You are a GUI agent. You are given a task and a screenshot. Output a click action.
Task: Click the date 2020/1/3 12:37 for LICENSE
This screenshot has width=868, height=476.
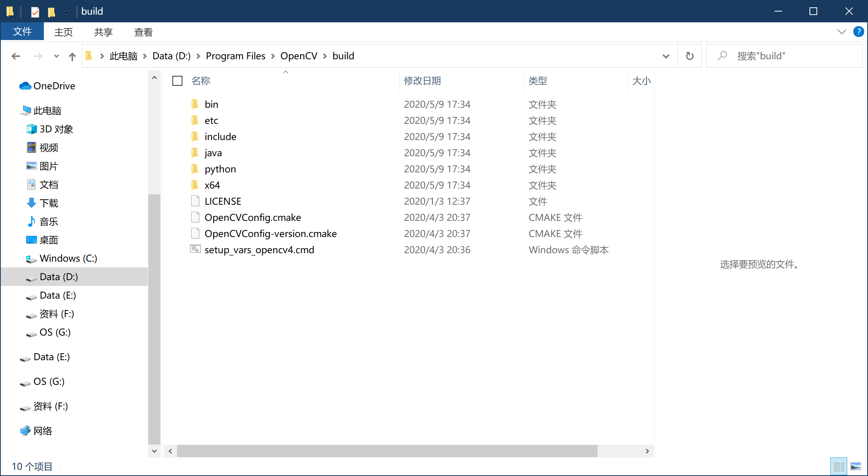(x=437, y=201)
